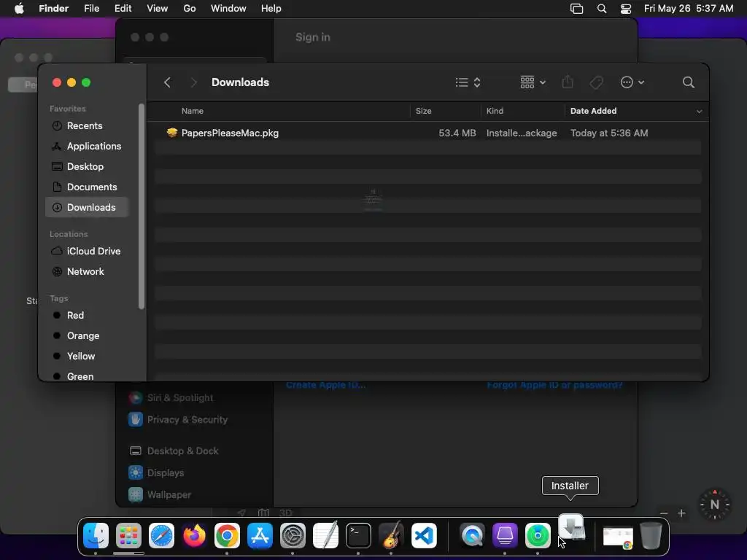Click Forgot Apple ID or password link

(x=554, y=385)
